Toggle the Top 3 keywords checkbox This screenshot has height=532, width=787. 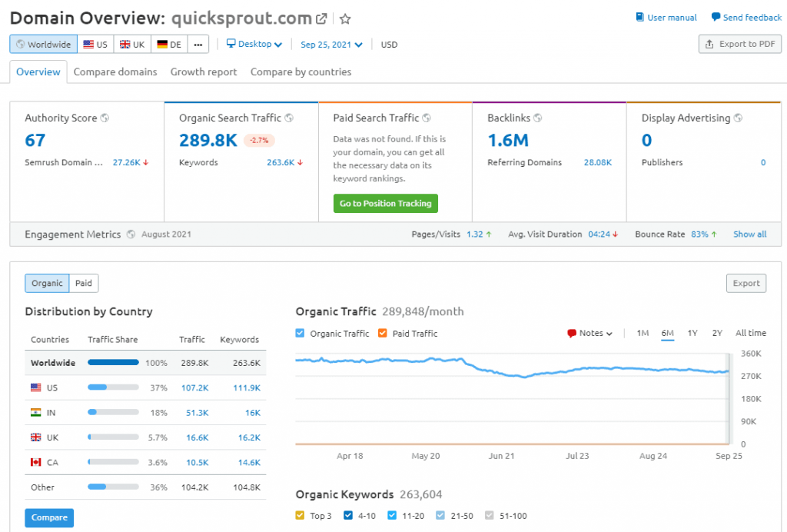(x=301, y=515)
